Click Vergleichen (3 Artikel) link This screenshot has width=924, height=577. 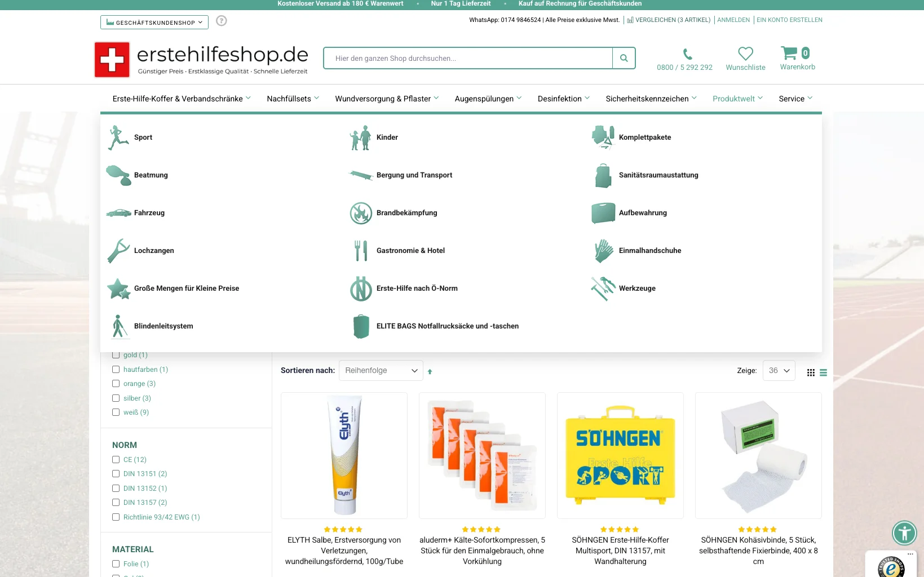click(669, 20)
